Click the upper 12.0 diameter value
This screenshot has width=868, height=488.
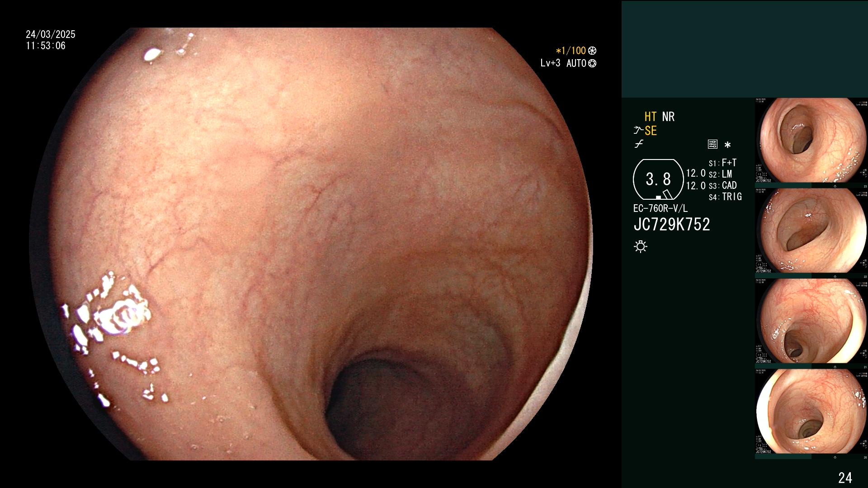(x=696, y=174)
